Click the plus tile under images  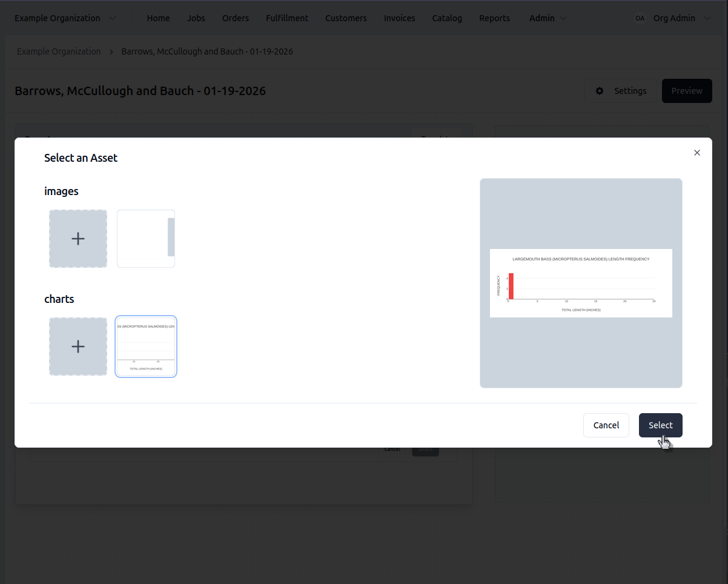click(x=78, y=239)
